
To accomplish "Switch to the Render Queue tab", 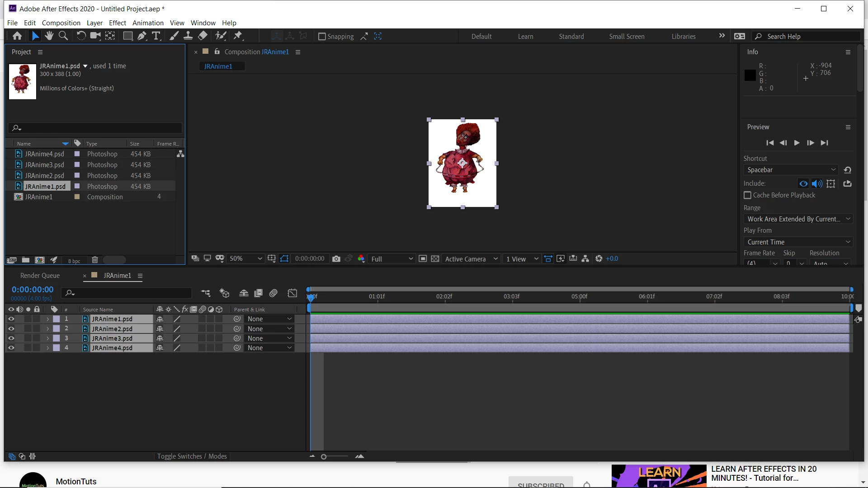I will [x=40, y=276].
